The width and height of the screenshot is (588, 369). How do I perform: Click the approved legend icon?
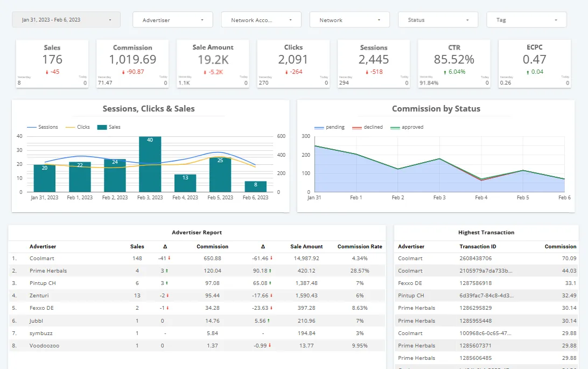tap(396, 127)
